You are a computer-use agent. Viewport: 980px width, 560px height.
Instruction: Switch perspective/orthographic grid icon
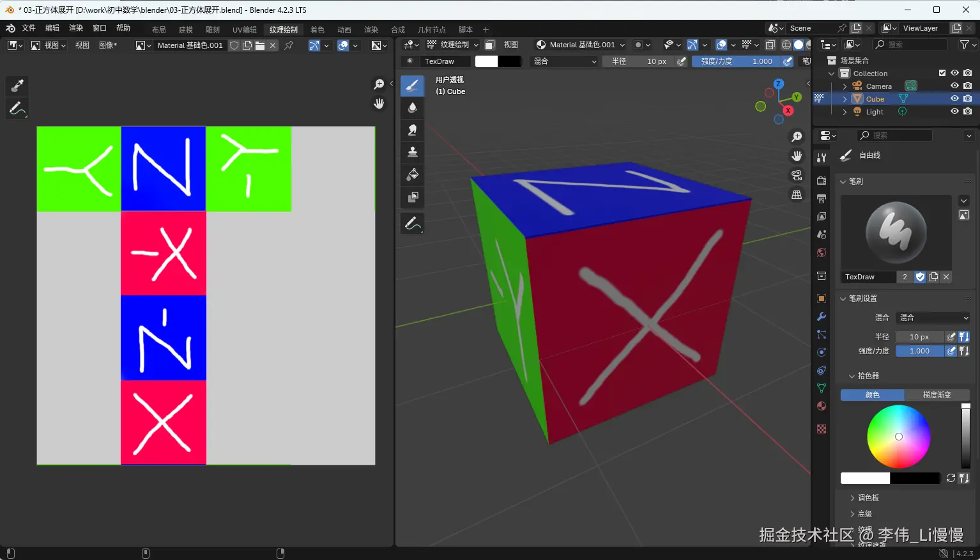point(797,194)
